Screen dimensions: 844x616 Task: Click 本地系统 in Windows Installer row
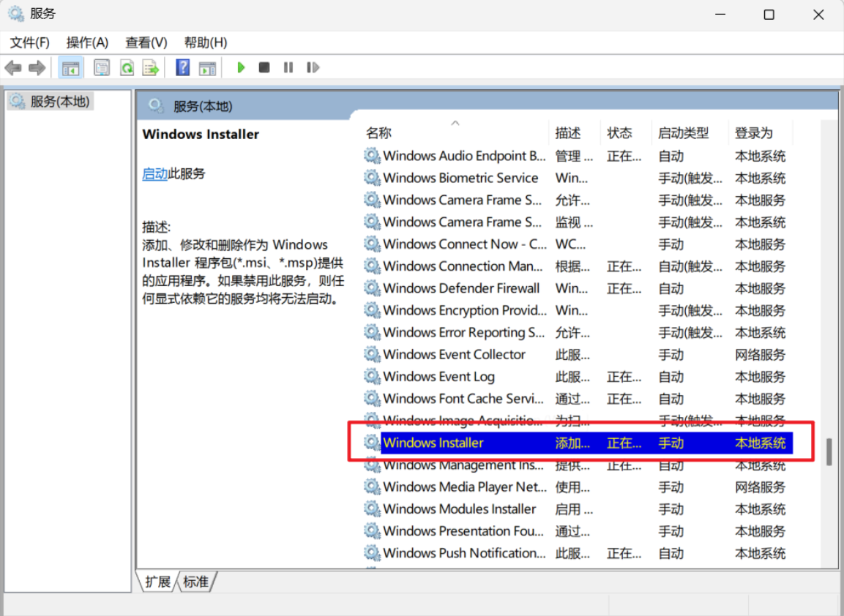pyautogui.click(x=760, y=442)
